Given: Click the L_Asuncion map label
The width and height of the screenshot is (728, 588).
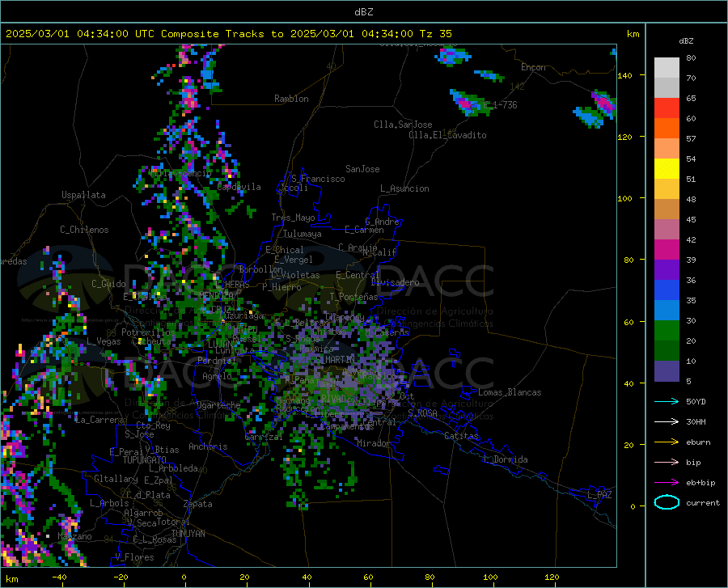Looking at the screenshot, I should (x=404, y=188).
